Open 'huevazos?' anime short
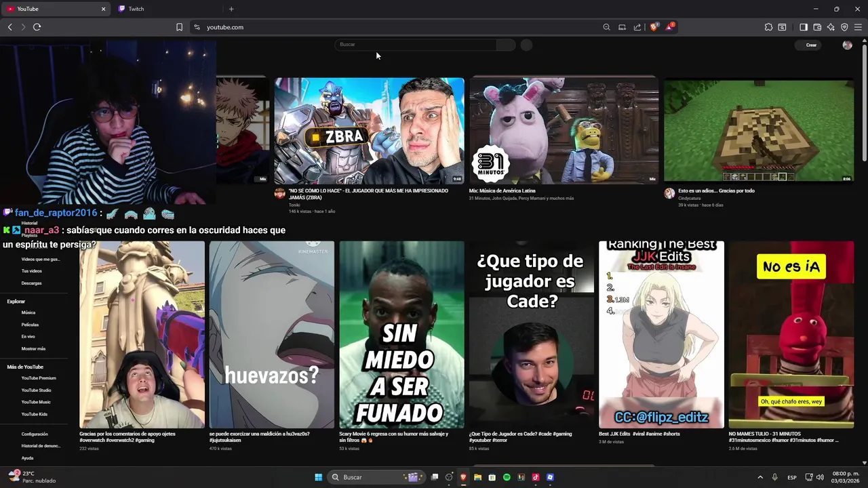 271,335
